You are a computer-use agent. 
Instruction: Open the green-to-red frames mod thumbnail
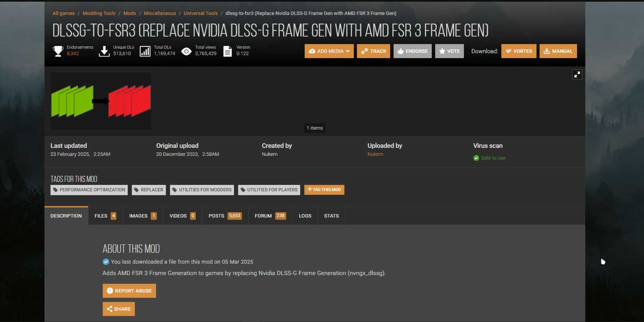click(101, 101)
